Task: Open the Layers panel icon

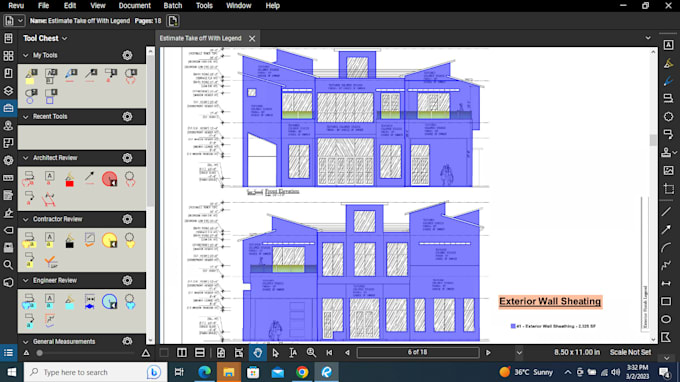Action: [8, 91]
